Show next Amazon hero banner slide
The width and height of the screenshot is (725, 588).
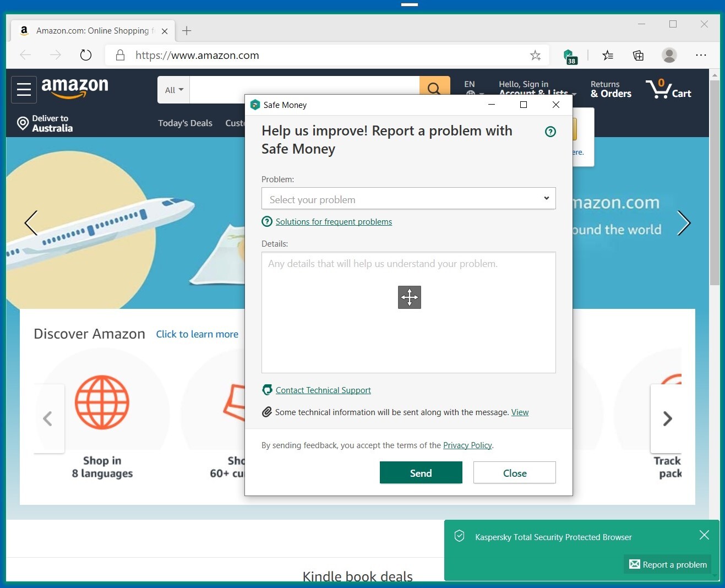click(683, 223)
